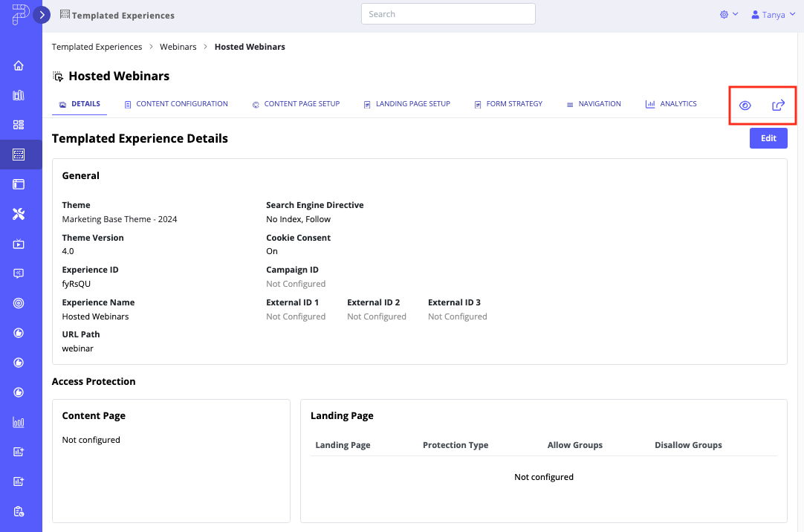Viewport: 804px width, 532px height.
Task: Open the settings gear dropdown
Action: click(728, 14)
